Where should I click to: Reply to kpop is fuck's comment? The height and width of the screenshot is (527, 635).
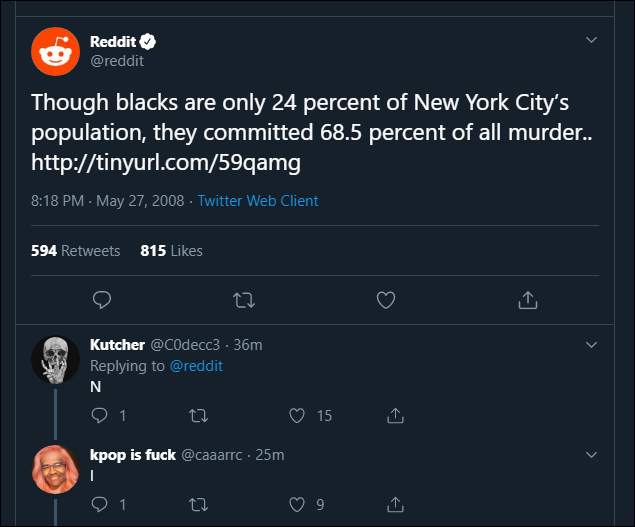(x=100, y=505)
